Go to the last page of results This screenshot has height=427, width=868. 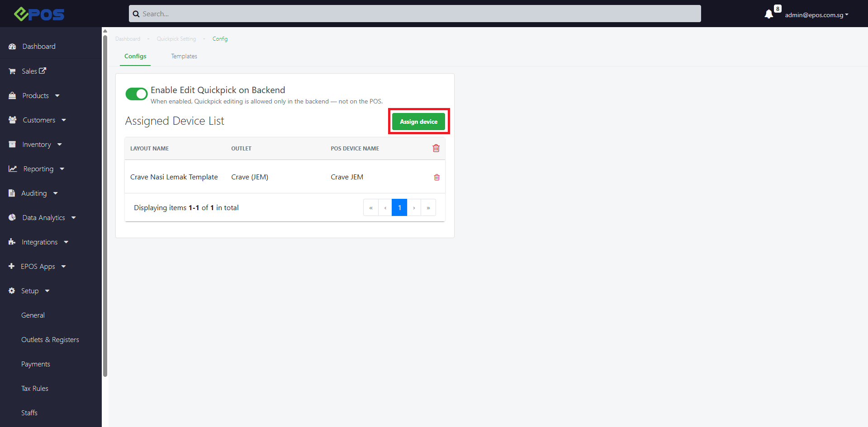pyautogui.click(x=428, y=208)
